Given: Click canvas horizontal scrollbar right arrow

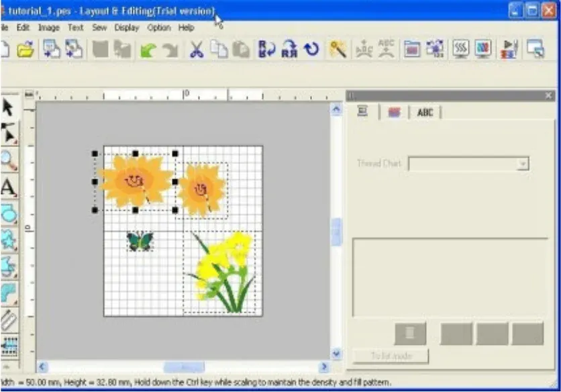Looking at the screenshot, I should (x=324, y=366).
